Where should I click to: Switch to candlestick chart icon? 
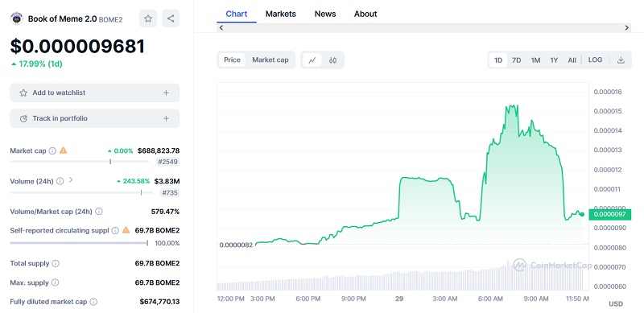click(332, 60)
